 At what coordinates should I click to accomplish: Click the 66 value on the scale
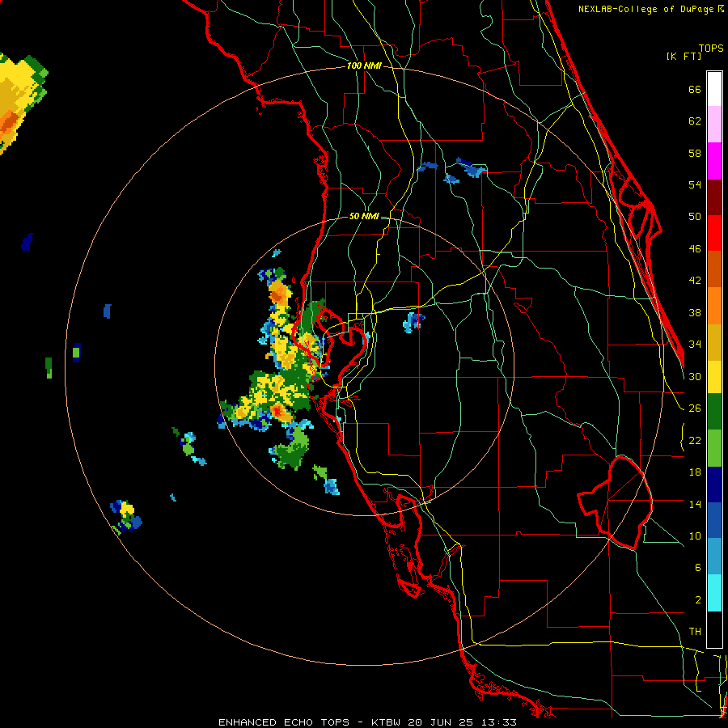point(695,90)
